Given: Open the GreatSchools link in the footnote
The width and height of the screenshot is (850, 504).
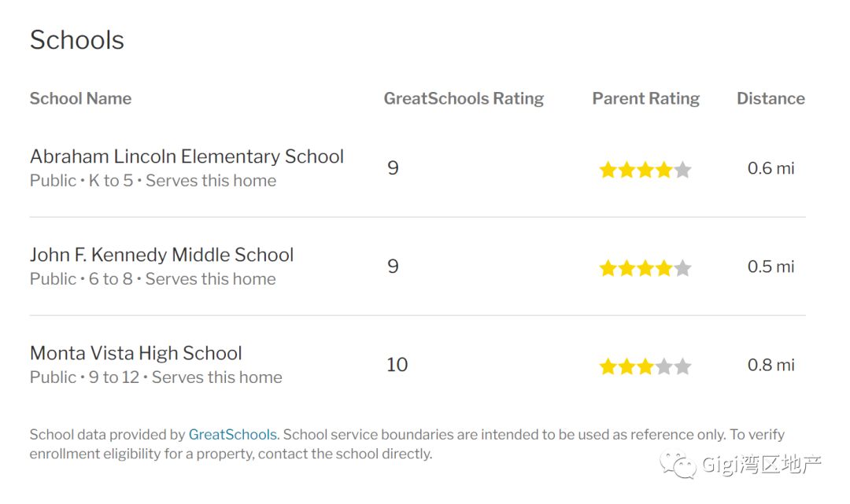Looking at the screenshot, I should [232, 435].
